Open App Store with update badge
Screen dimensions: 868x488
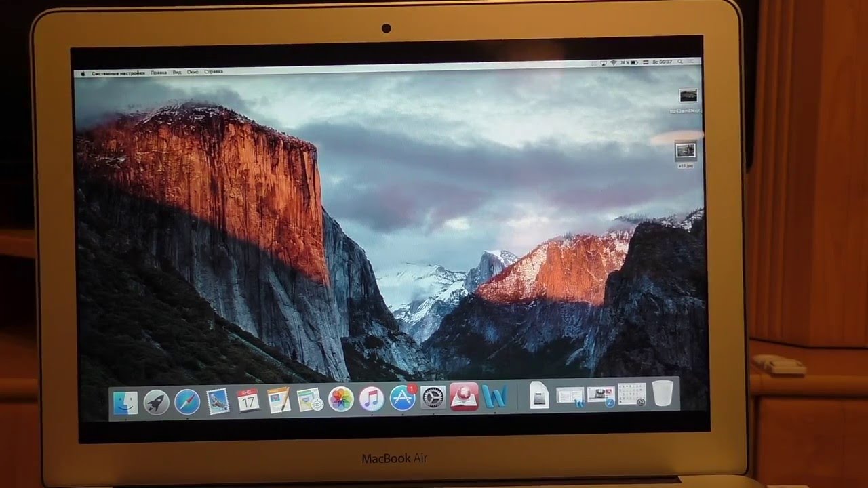(x=403, y=398)
